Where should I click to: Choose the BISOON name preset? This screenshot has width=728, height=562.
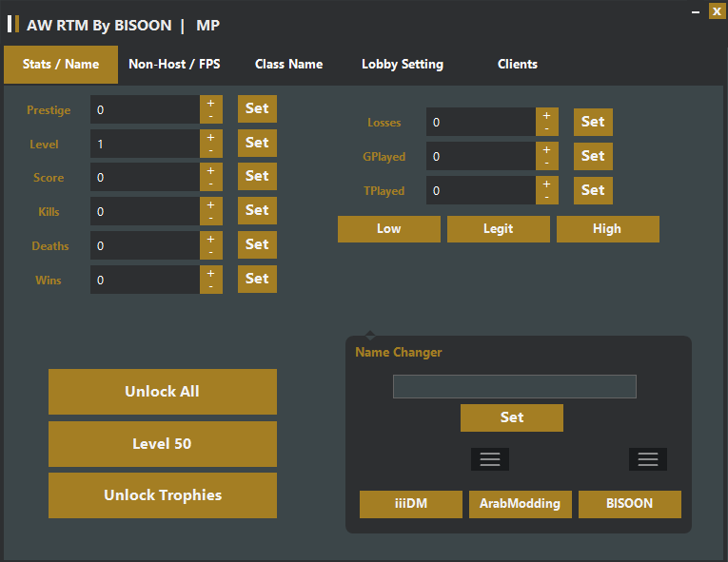tap(630, 504)
